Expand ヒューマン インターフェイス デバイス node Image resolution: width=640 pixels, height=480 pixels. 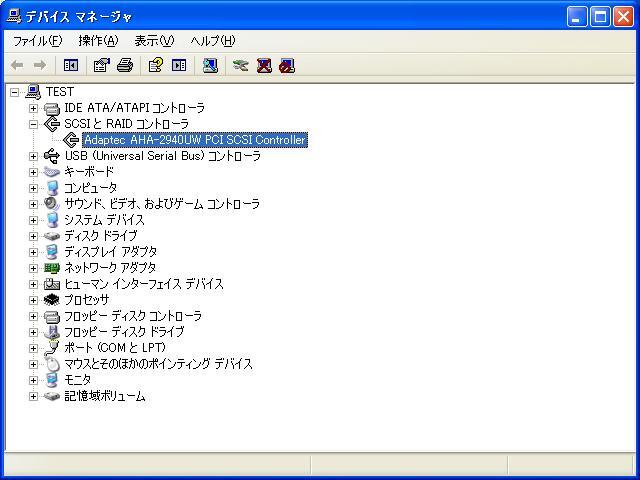point(33,284)
